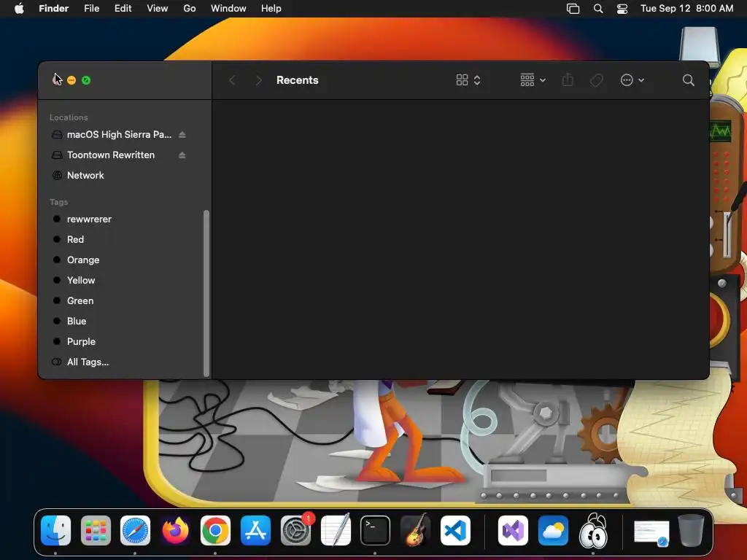This screenshot has width=747, height=560.
Task: Open the View menu
Action: tap(158, 9)
